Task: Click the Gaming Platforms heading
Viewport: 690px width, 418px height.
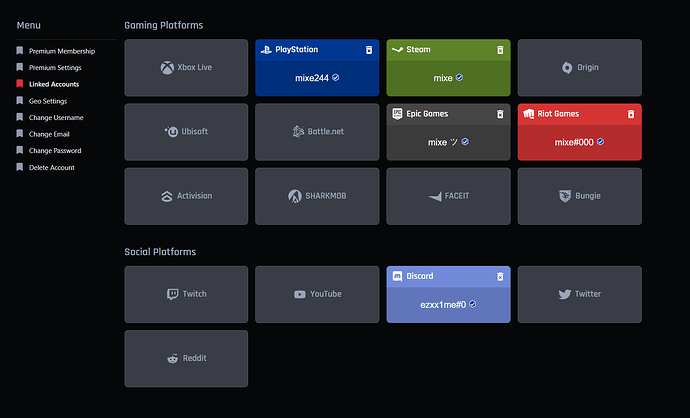Action: click(164, 26)
